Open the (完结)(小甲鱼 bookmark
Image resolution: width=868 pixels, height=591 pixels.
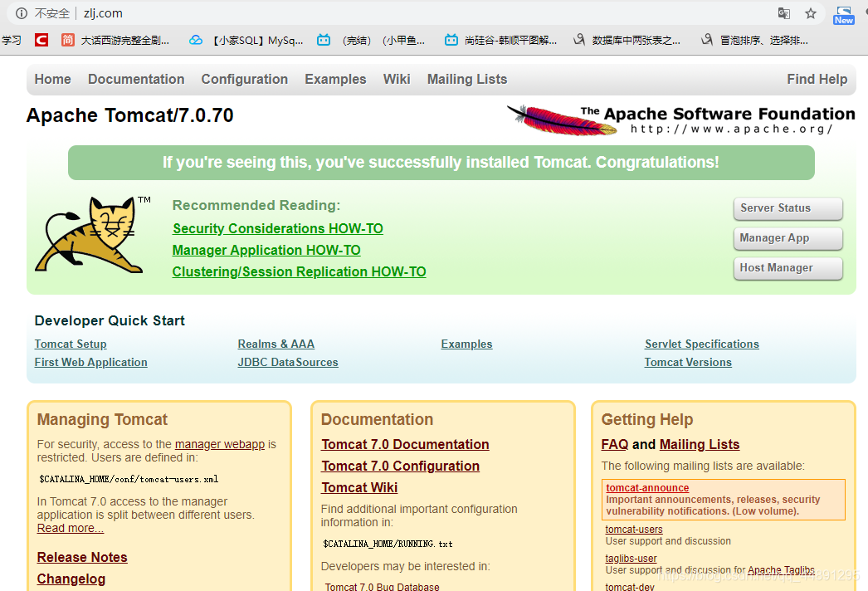click(x=371, y=40)
